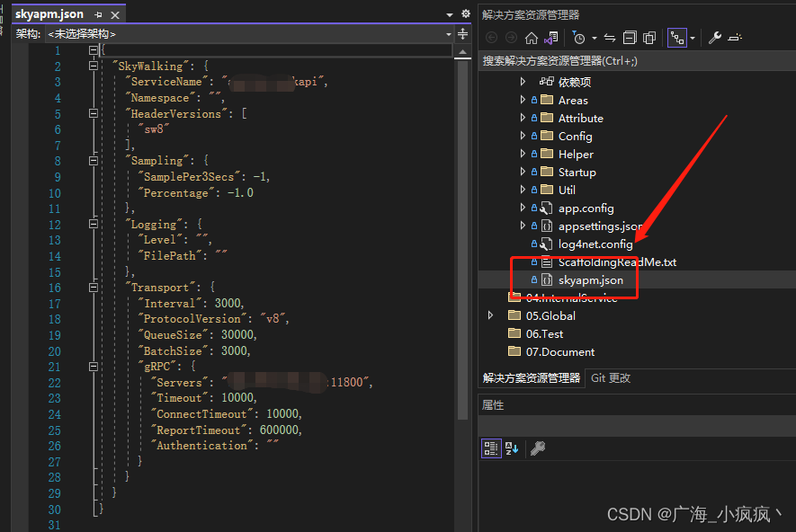Open the pending changes filter dropdown arrow

click(594, 39)
